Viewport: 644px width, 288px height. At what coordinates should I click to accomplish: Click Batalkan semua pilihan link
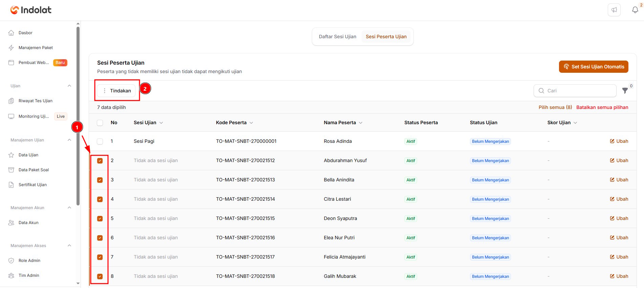click(602, 107)
